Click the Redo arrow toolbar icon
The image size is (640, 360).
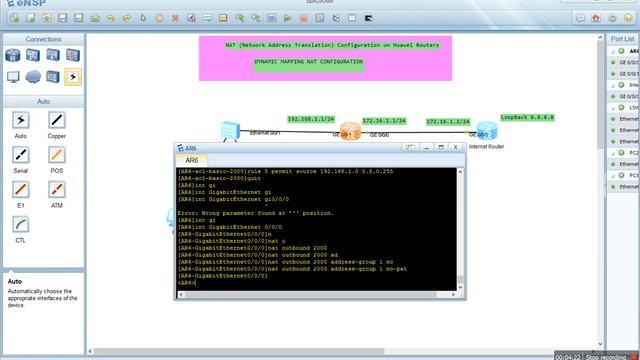pyautogui.click(x=127, y=18)
